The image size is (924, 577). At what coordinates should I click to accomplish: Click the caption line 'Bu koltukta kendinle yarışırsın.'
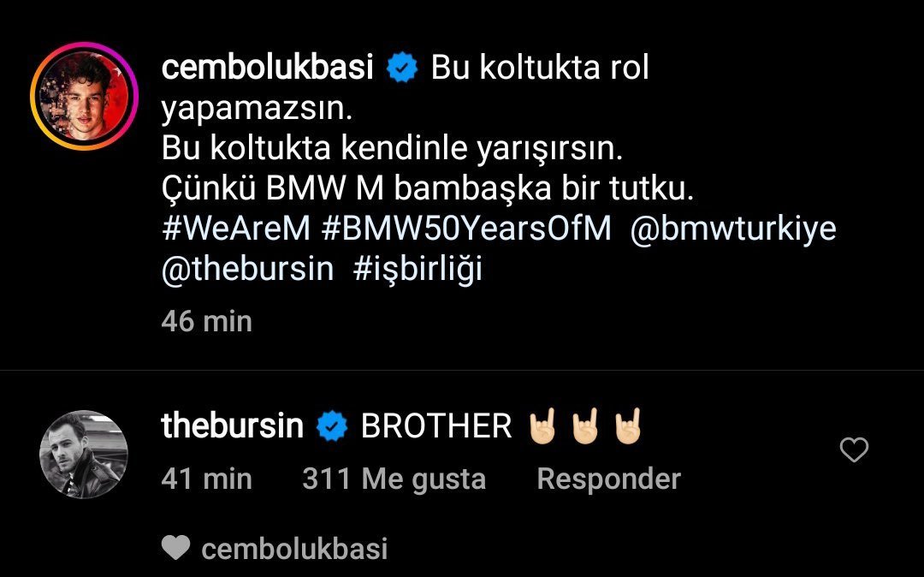[392, 148]
